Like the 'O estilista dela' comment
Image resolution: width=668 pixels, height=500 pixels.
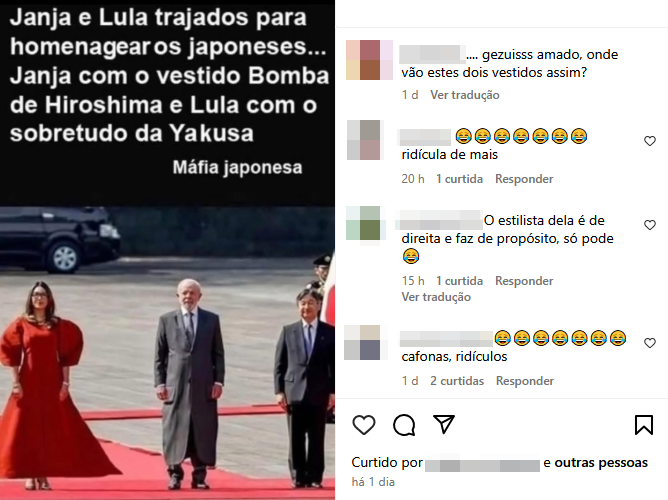(650, 225)
